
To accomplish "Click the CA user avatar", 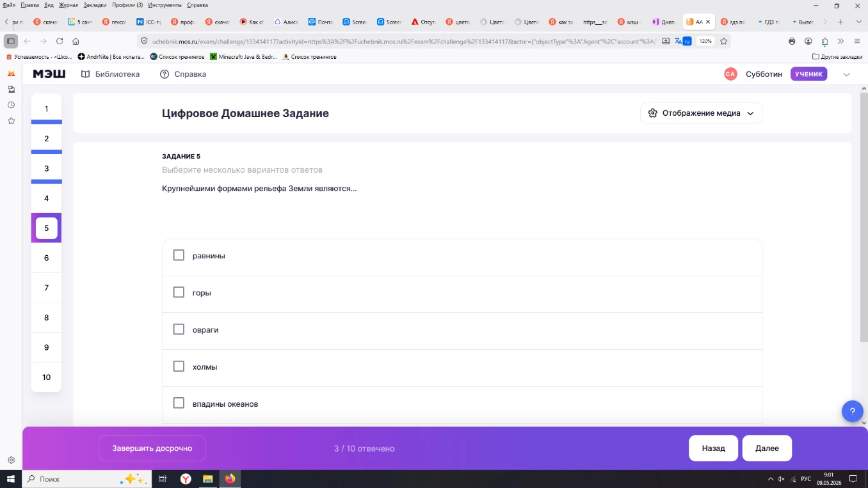I will 730,74.
